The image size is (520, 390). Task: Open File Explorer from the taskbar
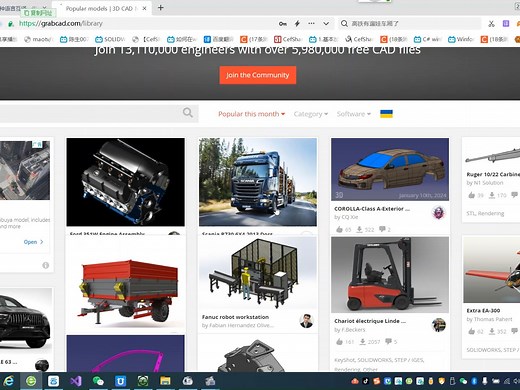pos(165,381)
